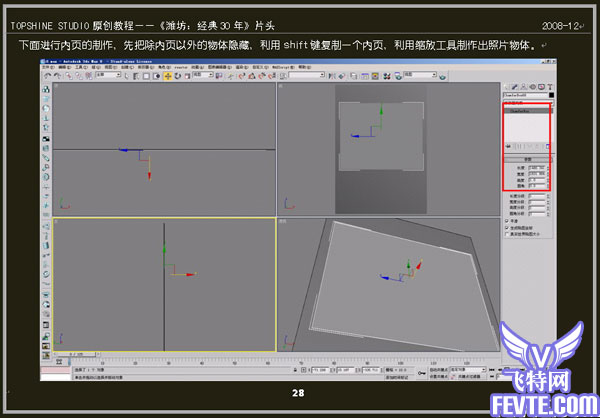600x418 pixels.
Task: Open the 文件 menu
Action: pos(47,67)
